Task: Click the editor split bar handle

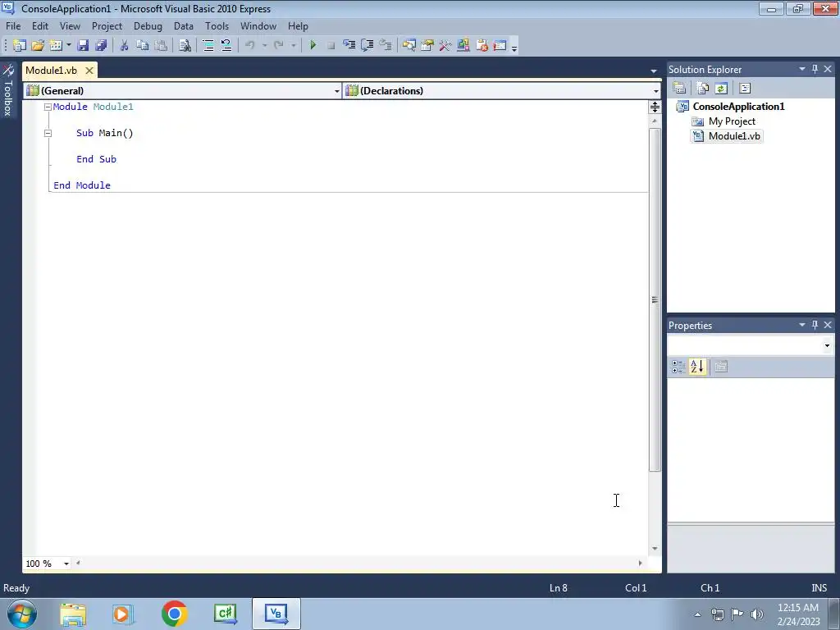Action: [x=655, y=107]
